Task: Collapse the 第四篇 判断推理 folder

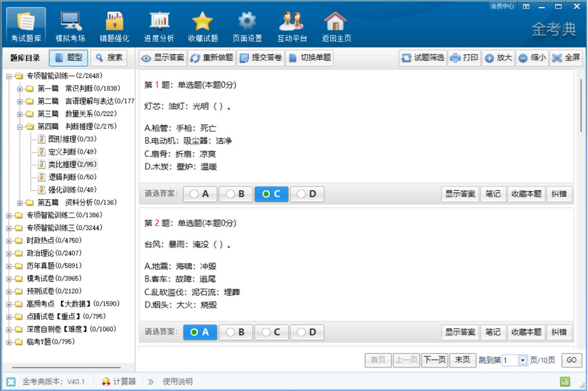Action: [x=20, y=127]
